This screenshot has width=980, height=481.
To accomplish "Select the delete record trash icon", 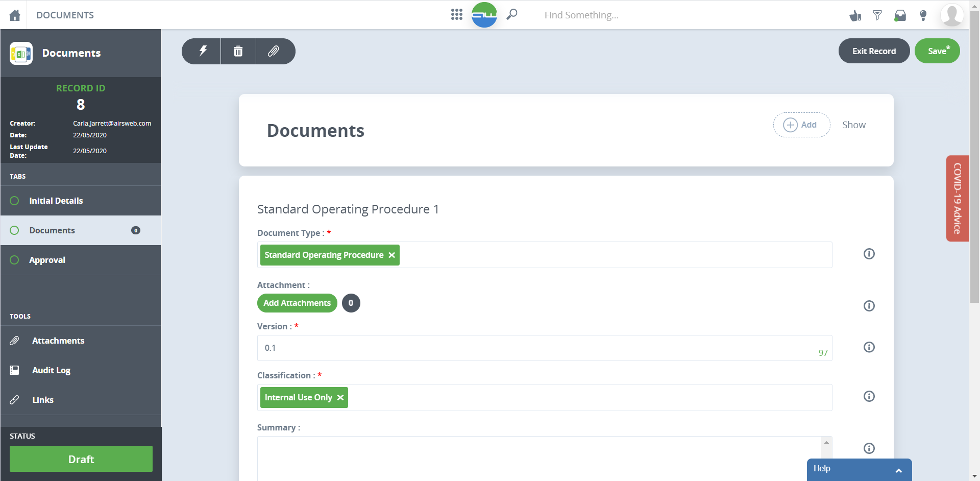I will click(x=238, y=51).
